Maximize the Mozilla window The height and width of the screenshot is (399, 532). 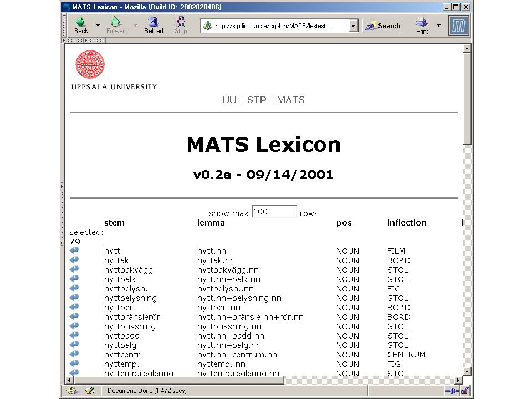pyautogui.click(x=456, y=7)
